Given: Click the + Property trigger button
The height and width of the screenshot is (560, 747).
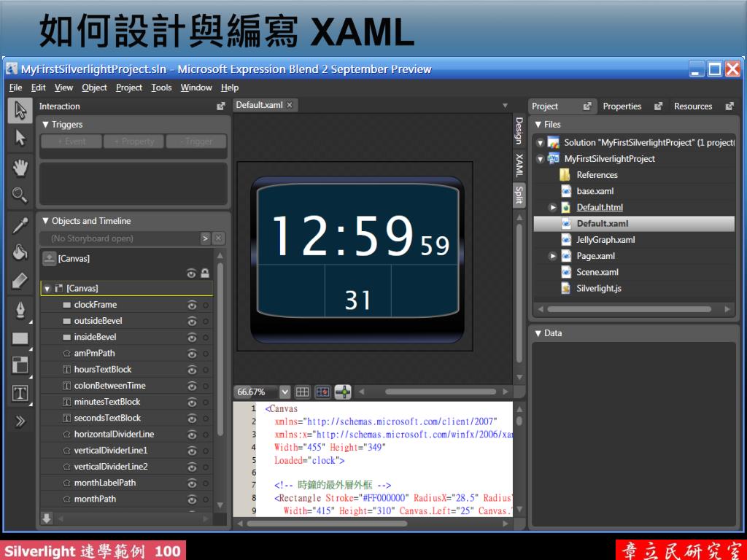Looking at the screenshot, I should [x=134, y=141].
